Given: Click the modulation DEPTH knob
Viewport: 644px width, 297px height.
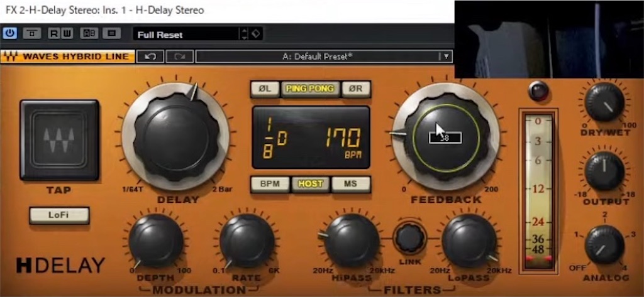Looking at the screenshot, I should (x=156, y=241).
